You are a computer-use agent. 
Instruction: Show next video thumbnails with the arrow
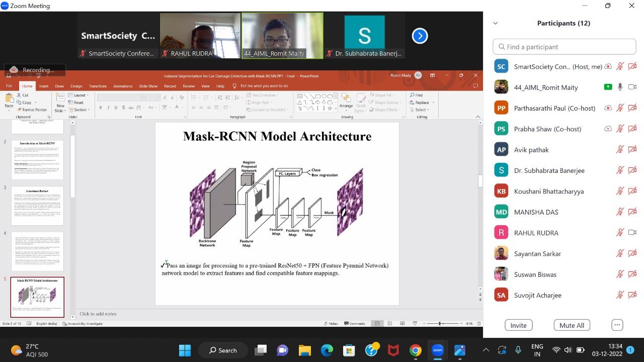point(420,36)
